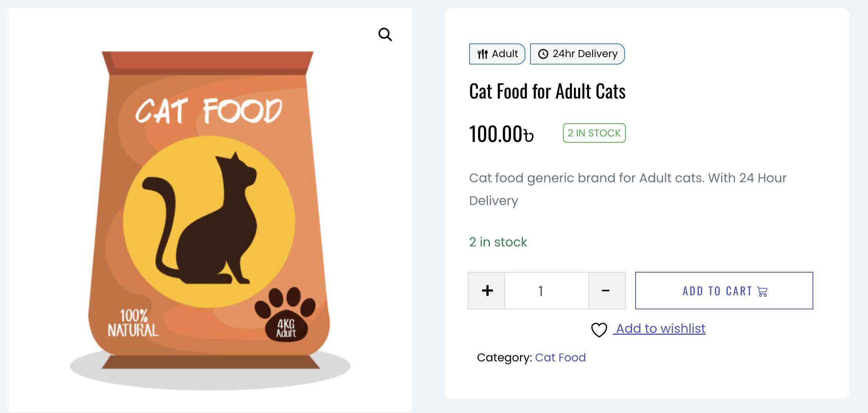Click the heart icon next to Add to wishlist
The height and width of the screenshot is (413, 868).
(x=599, y=330)
